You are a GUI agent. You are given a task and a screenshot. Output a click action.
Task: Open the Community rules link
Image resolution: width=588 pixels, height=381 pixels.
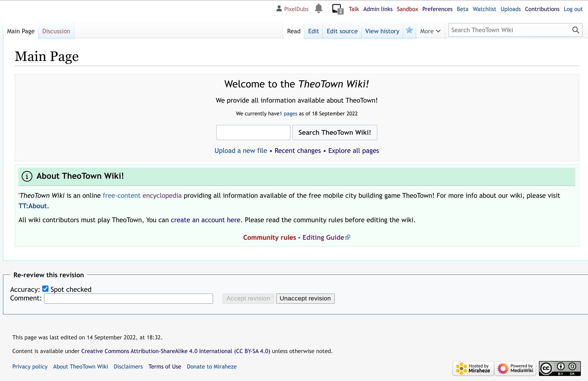(x=270, y=238)
